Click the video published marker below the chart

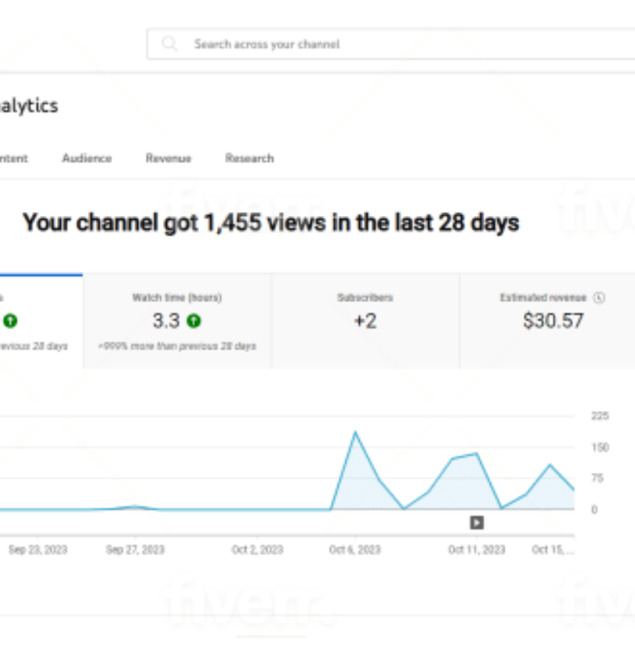coord(476,522)
